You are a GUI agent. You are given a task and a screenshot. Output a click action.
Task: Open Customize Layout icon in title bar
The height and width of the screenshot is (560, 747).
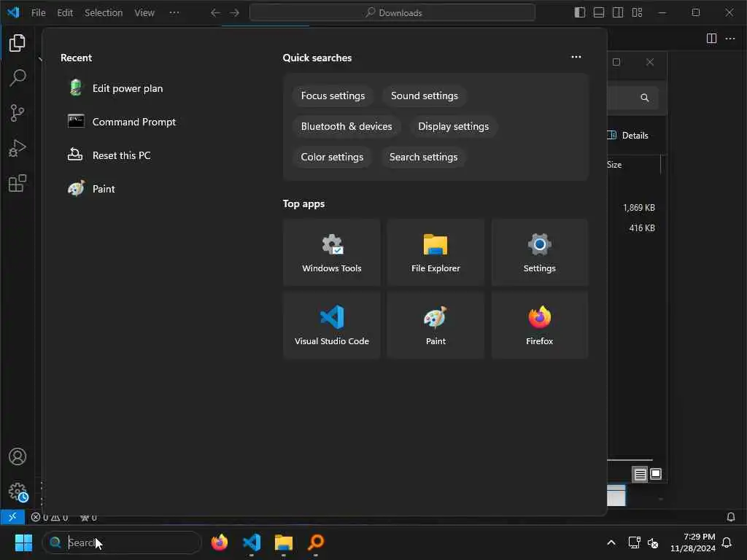[x=637, y=13]
